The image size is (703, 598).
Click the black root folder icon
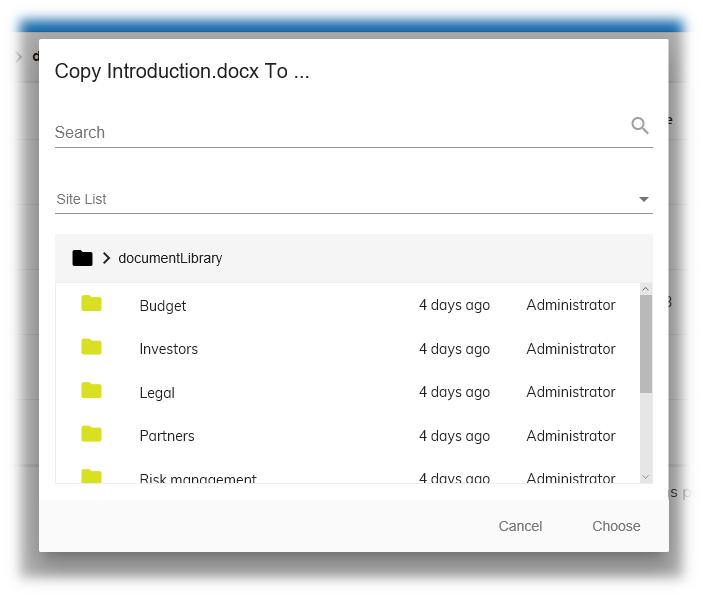coord(82,258)
